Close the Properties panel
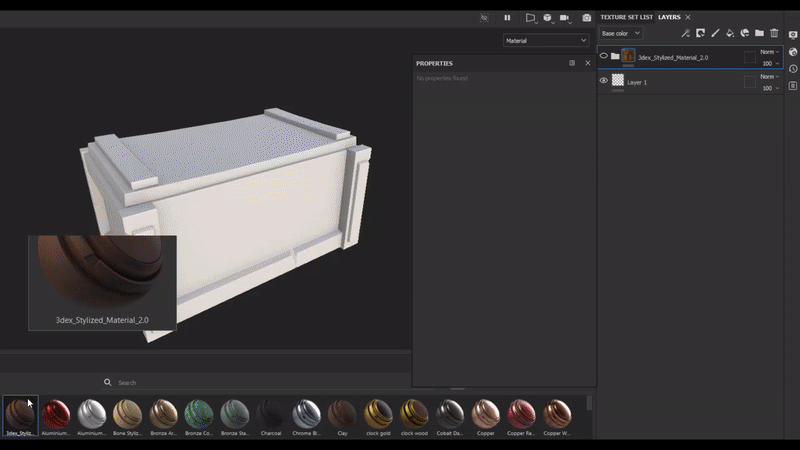 [588, 63]
